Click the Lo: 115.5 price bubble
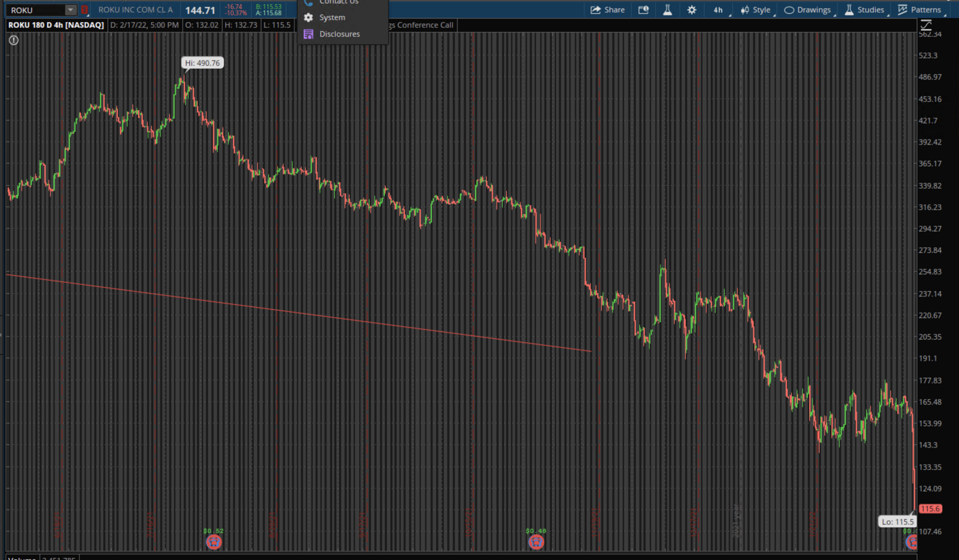This screenshot has height=560, width=959. click(x=898, y=521)
